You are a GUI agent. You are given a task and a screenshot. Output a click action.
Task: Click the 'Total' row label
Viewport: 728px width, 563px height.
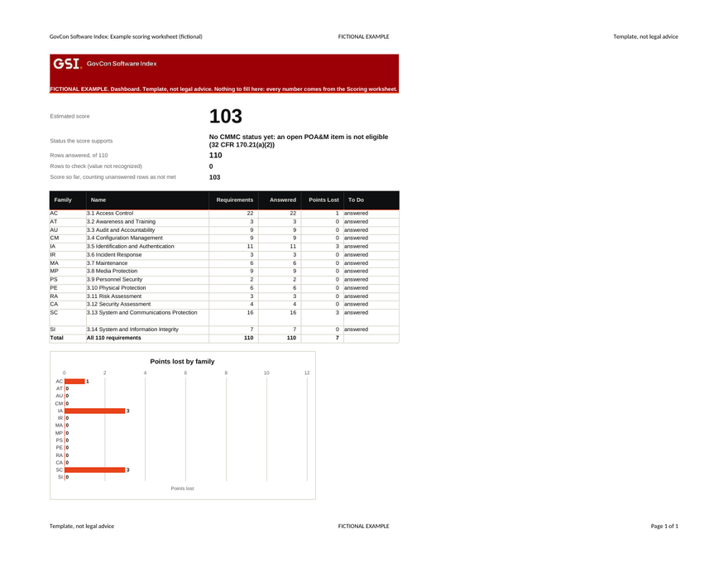67,338
